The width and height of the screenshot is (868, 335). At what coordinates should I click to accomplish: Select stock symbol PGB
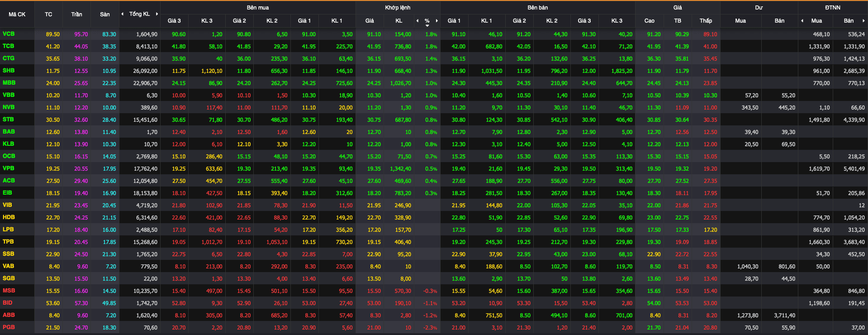click(9, 327)
